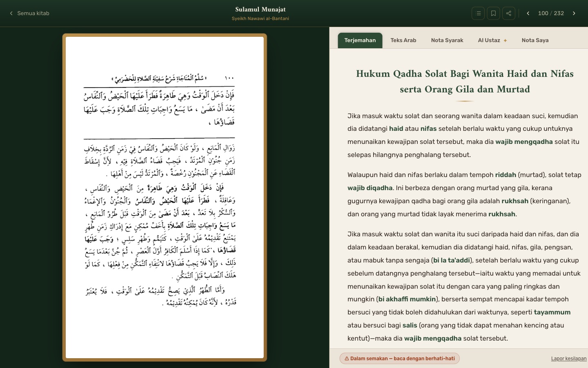The image size is (588, 368).
Task: Open the Nota Syarak tab
Action: (x=447, y=40)
